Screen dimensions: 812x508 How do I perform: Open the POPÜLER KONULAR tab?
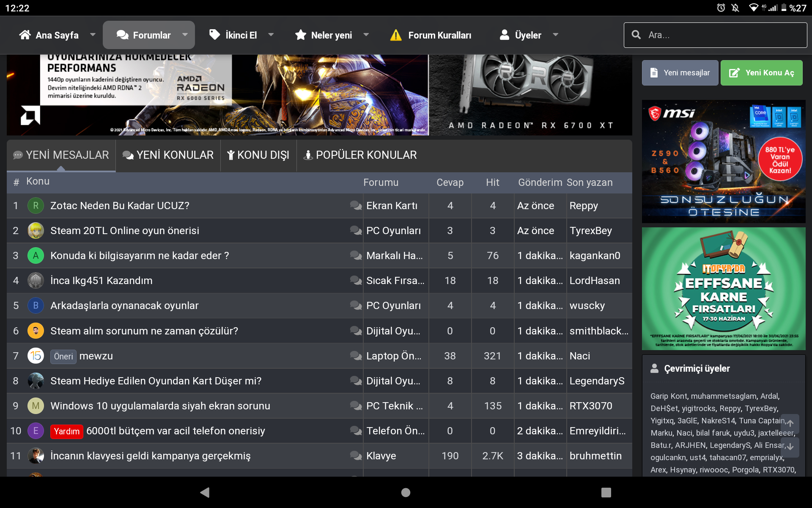pos(360,155)
